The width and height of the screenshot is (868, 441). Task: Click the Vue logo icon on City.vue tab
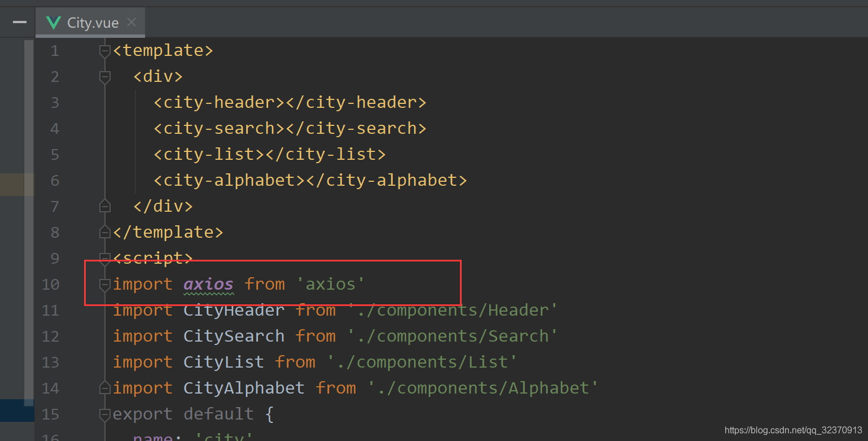(54, 23)
